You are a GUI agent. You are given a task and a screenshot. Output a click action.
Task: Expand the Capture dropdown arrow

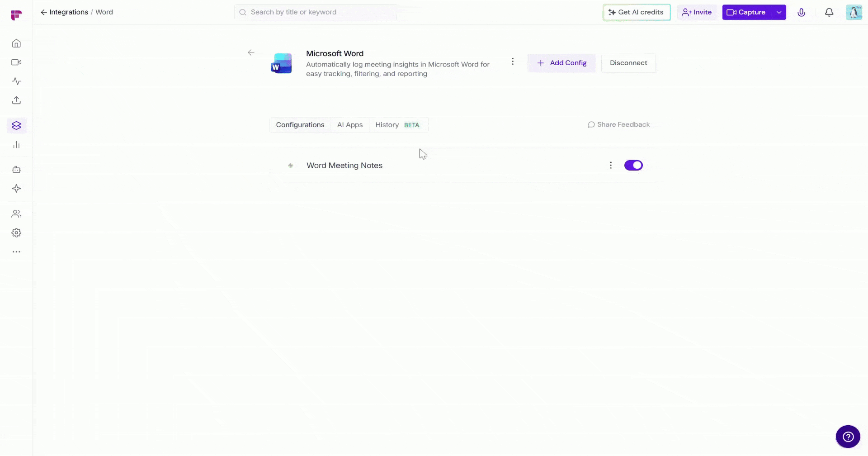point(779,12)
